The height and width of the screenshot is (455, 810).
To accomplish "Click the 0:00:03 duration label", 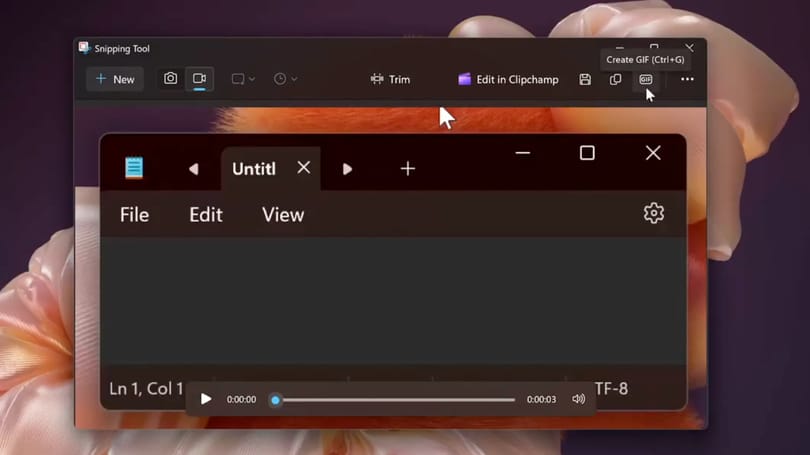I will (x=541, y=399).
